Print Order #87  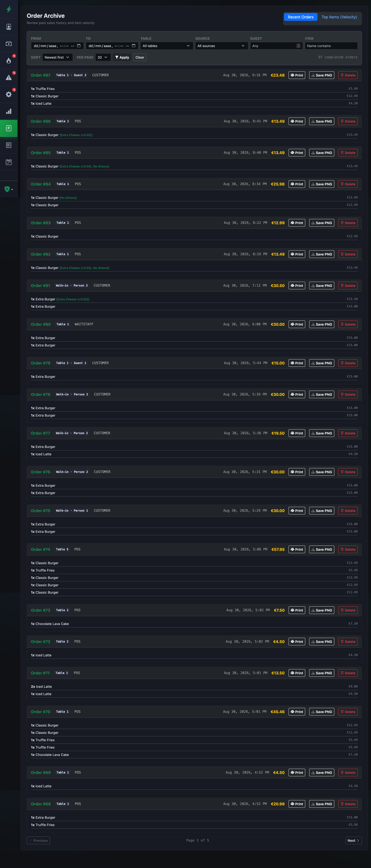297,75
